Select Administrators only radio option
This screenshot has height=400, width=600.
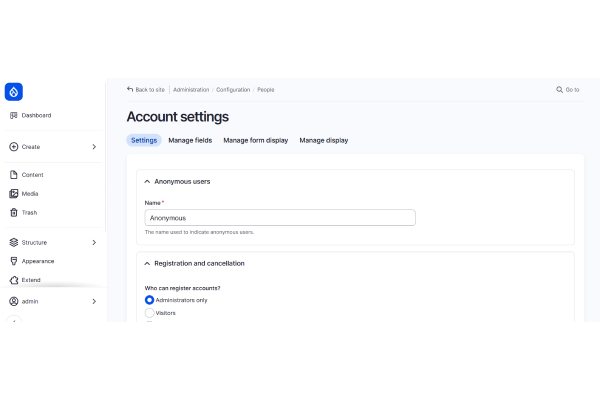point(150,299)
